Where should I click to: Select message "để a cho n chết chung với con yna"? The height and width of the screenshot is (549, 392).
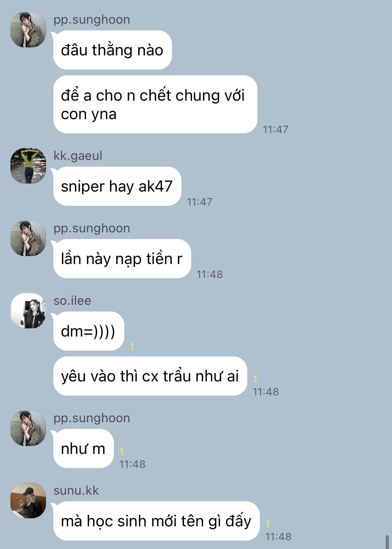coord(155,105)
